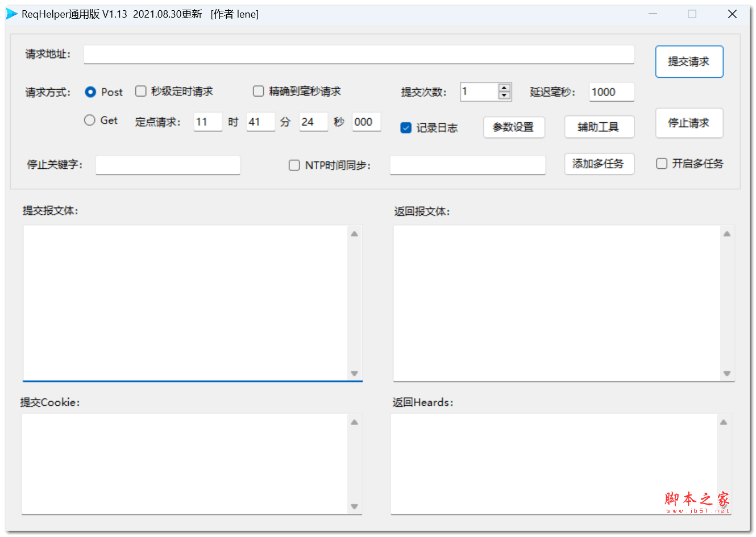Enable the 开启多任务 checkbox
The image size is (756, 537).
[x=662, y=163]
